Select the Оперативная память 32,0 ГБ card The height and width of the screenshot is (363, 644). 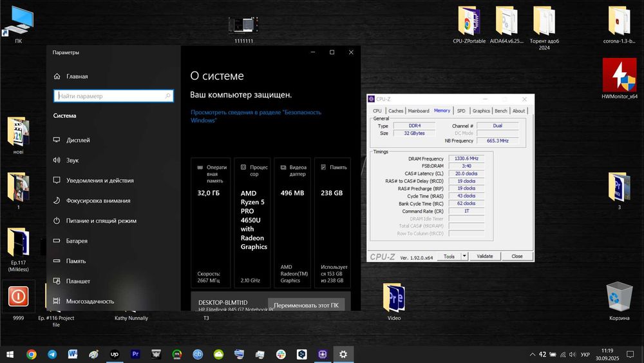211,223
